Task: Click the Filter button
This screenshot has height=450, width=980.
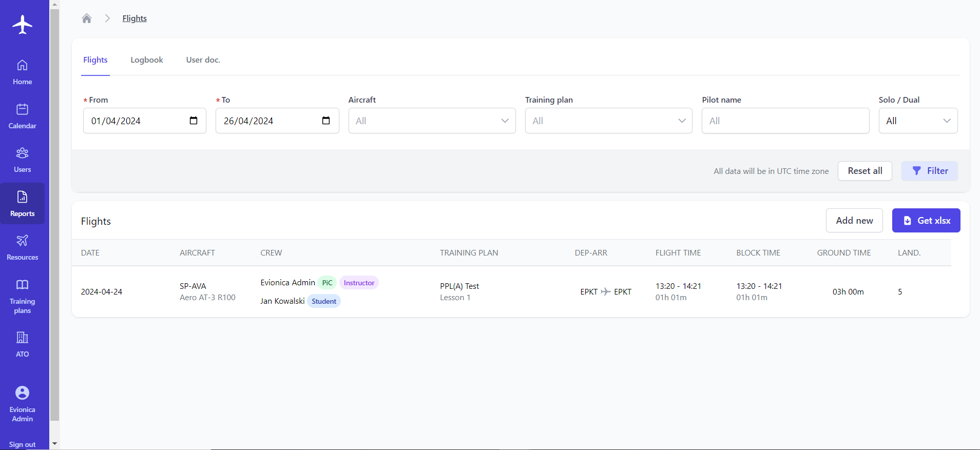Action: [930, 171]
